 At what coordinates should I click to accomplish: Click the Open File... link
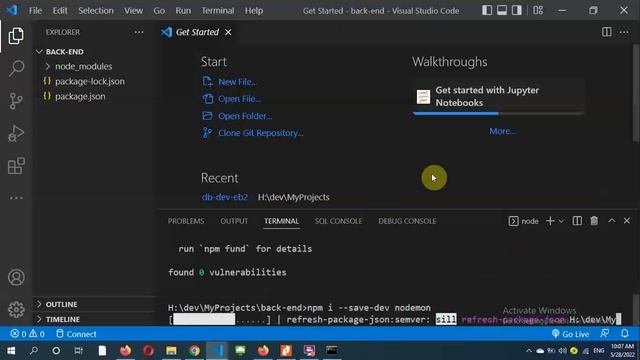click(239, 99)
